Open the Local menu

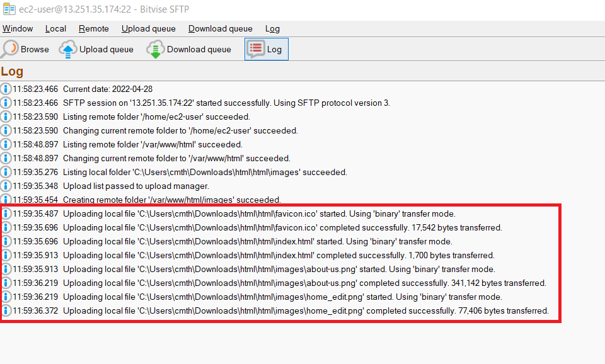tap(55, 28)
